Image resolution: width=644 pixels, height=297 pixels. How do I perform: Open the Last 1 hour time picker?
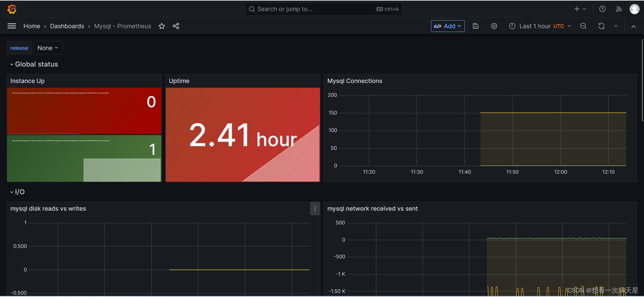click(540, 26)
